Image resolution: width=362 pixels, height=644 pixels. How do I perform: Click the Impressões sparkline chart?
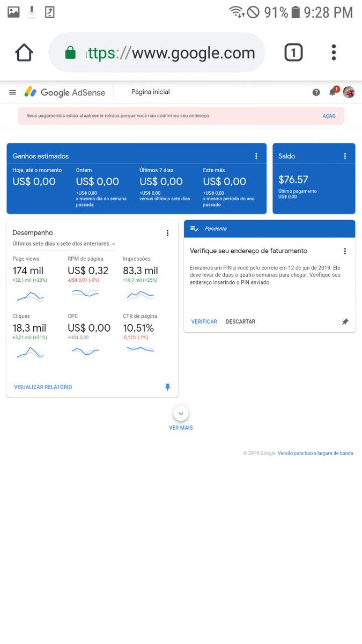pyautogui.click(x=141, y=295)
